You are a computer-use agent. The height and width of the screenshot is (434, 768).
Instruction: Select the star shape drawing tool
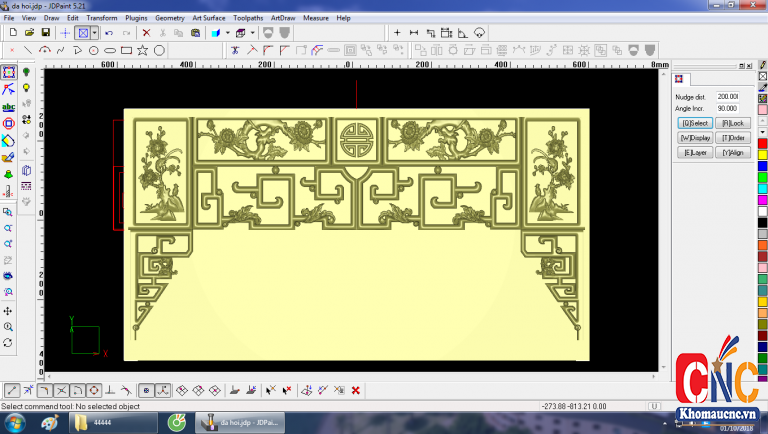pyautogui.click(x=143, y=50)
